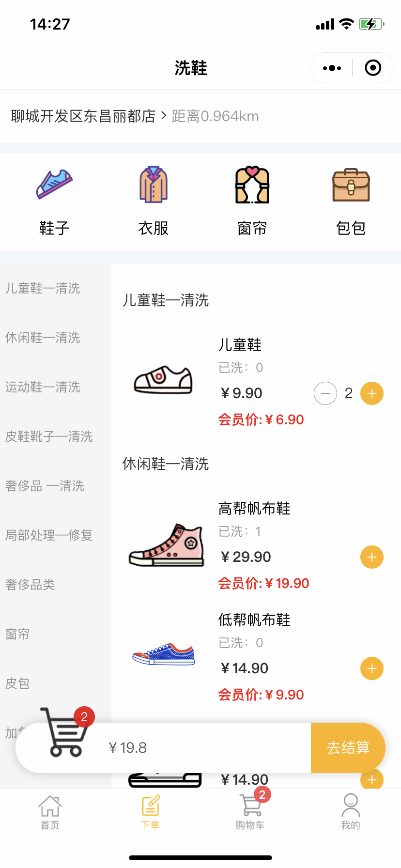Open the mini program more-options menu
The image size is (401, 868).
332,68
